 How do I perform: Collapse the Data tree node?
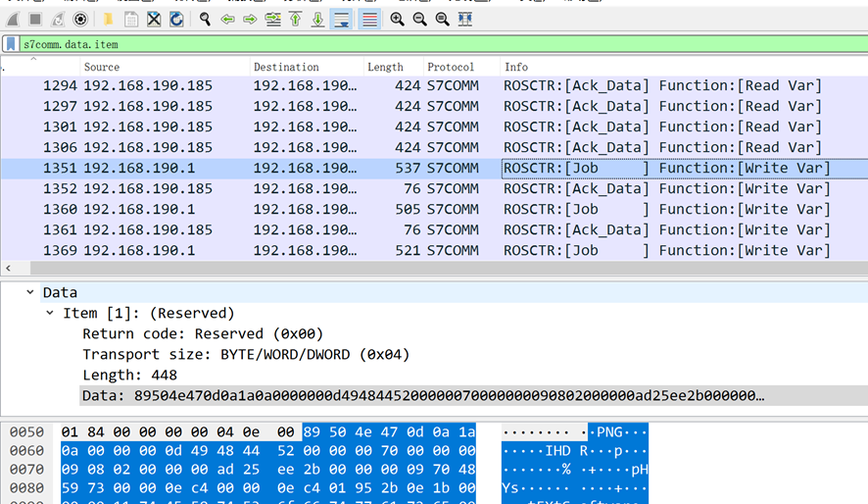30,292
